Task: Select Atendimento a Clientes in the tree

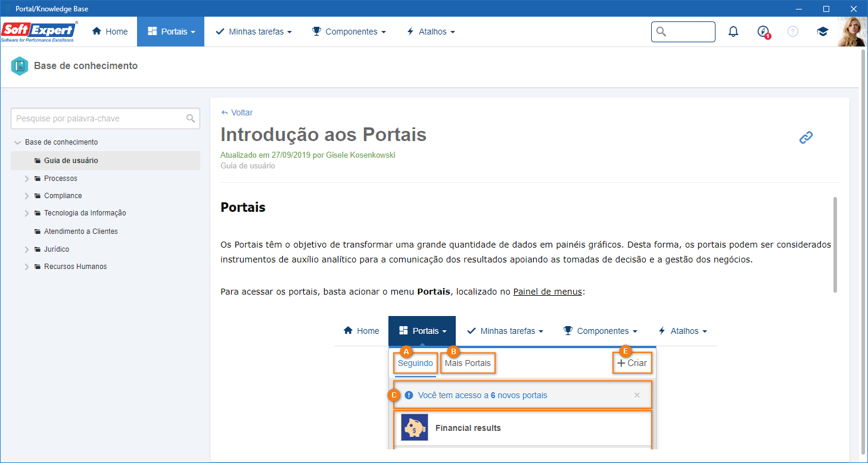Action: pyautogui.click(x=81, y=232)
